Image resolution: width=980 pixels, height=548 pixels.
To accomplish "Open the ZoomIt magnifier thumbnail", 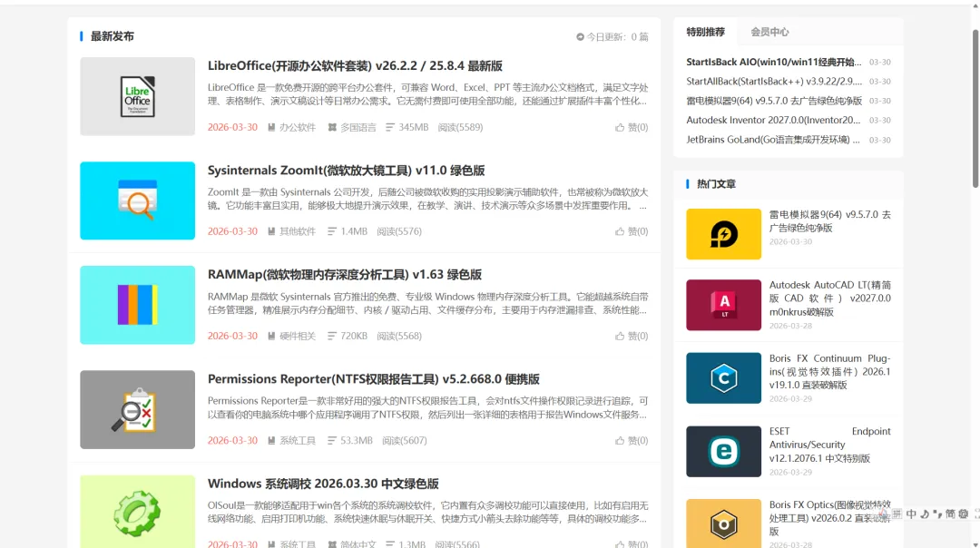I will coord(138,201).
